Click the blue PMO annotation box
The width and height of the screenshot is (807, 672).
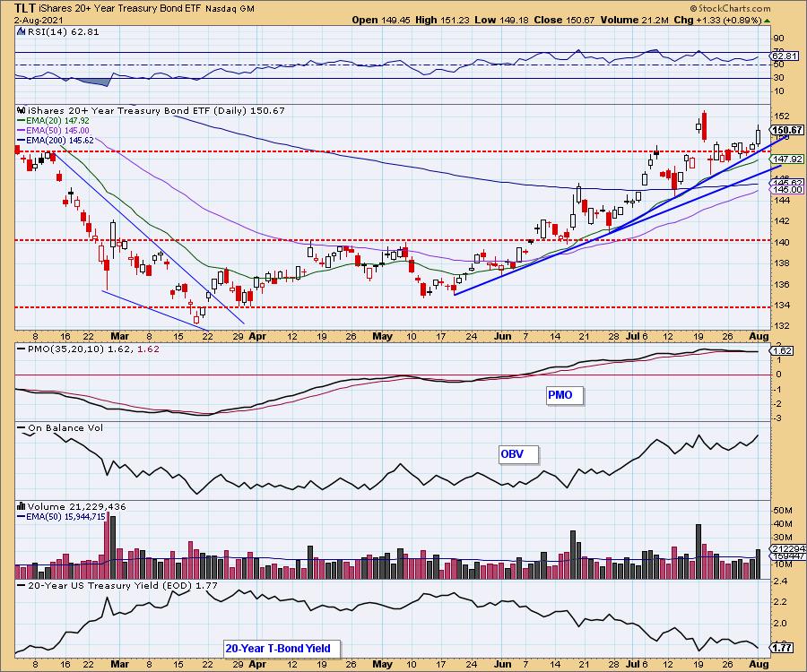(565, 395)
